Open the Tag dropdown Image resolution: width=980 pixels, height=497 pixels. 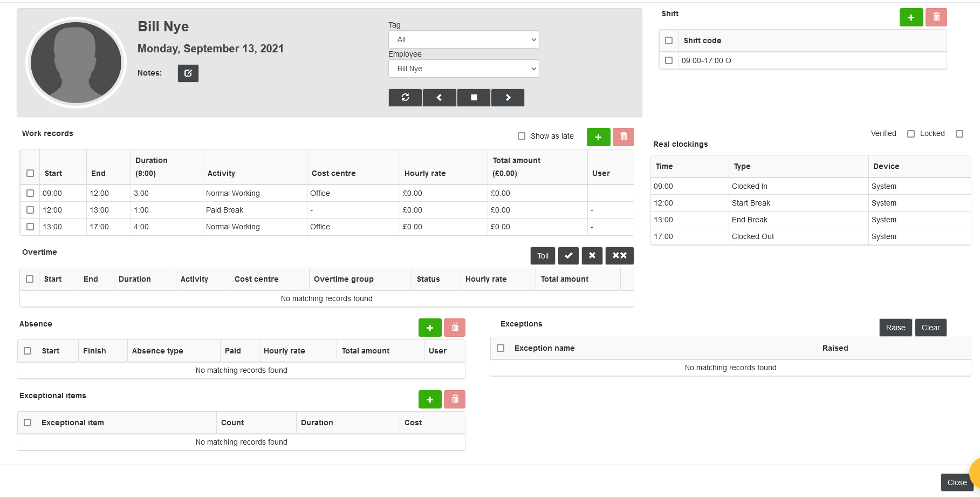[x=463, y=39]
